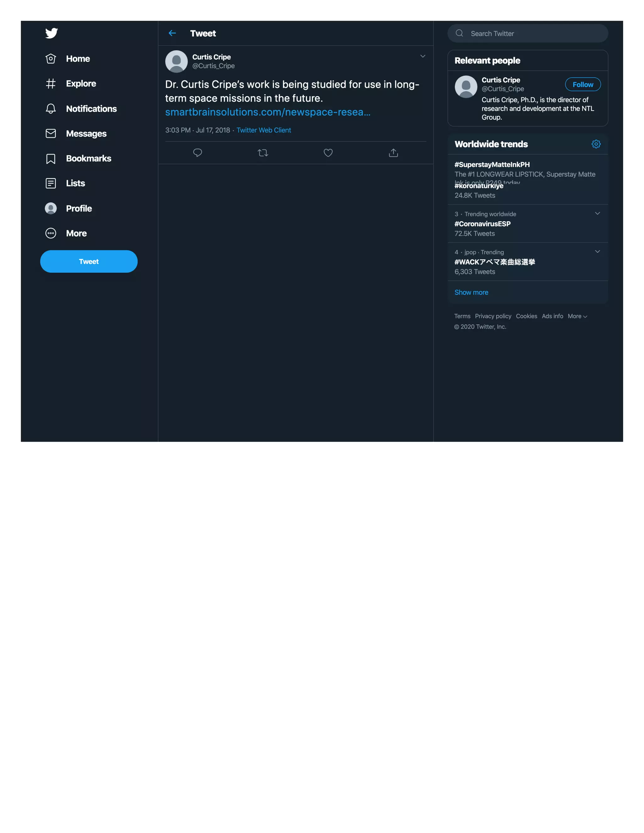Screen dimensions: 644x833
Task: Click Show more under trends
Action: 471,292
